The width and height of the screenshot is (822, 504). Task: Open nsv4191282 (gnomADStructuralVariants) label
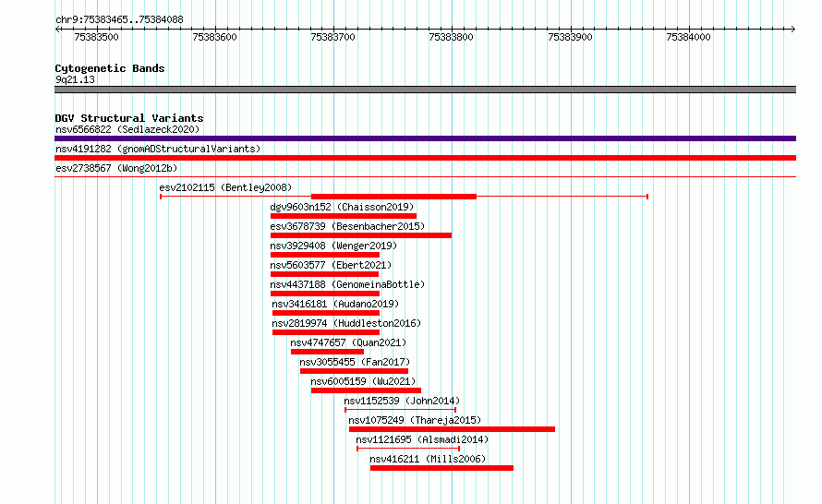tap(158, 149)
